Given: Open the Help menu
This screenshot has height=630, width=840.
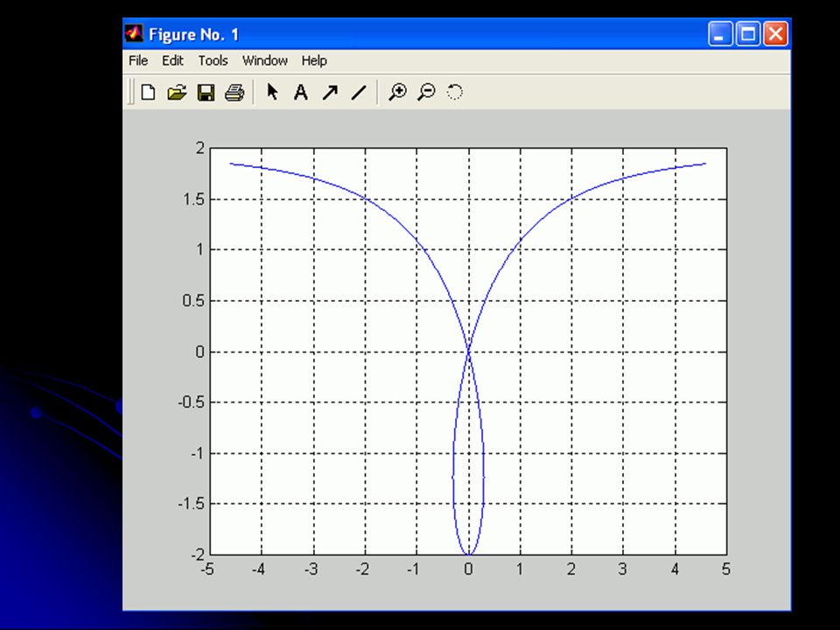Looking at the screenshot, I should [314, 60].
